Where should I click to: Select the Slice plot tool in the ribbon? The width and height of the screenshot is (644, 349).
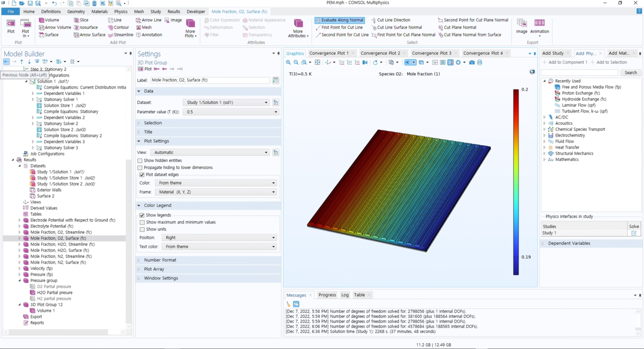coord(76,20)
